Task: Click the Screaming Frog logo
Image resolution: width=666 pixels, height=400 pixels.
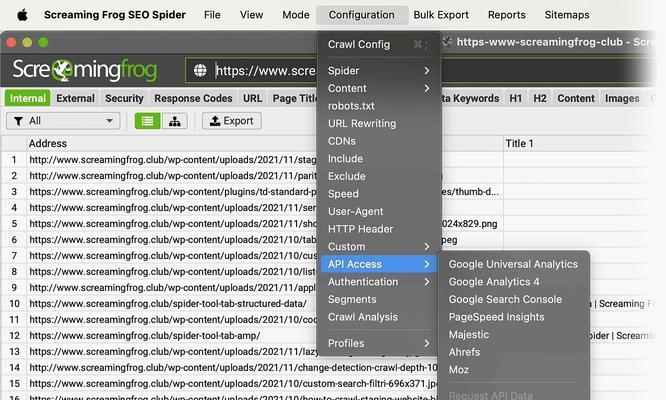Action: [85, 70]
